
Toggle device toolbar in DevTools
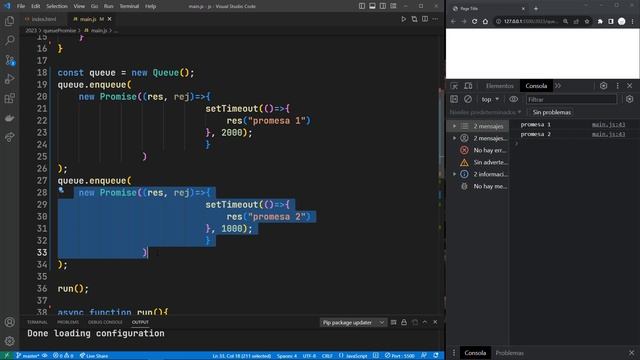[x=468, y=86]
